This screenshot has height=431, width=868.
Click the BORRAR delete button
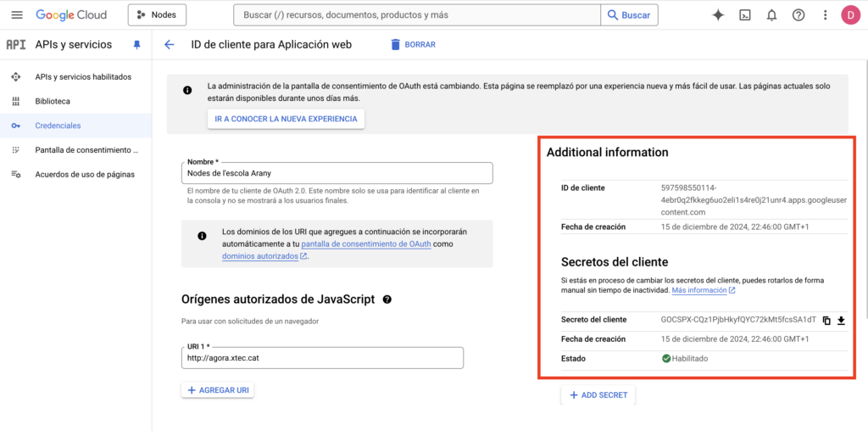[x=413, y=45]
